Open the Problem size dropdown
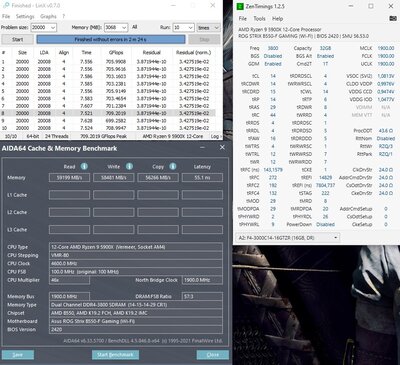 coord(44,28)
